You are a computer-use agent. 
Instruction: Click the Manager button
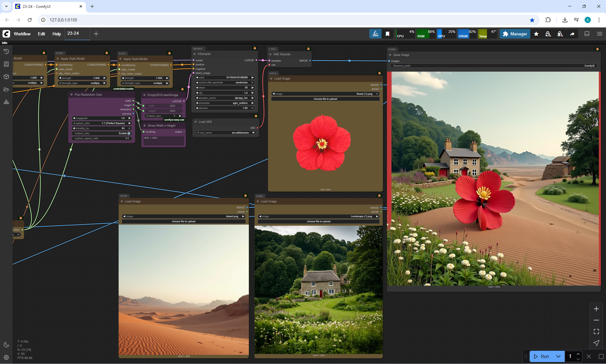(515, 34)
